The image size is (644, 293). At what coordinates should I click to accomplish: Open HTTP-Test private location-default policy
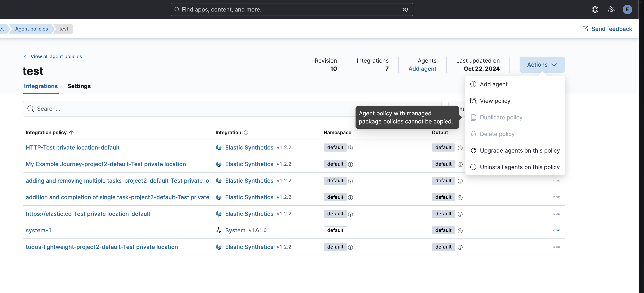point(73,148)
